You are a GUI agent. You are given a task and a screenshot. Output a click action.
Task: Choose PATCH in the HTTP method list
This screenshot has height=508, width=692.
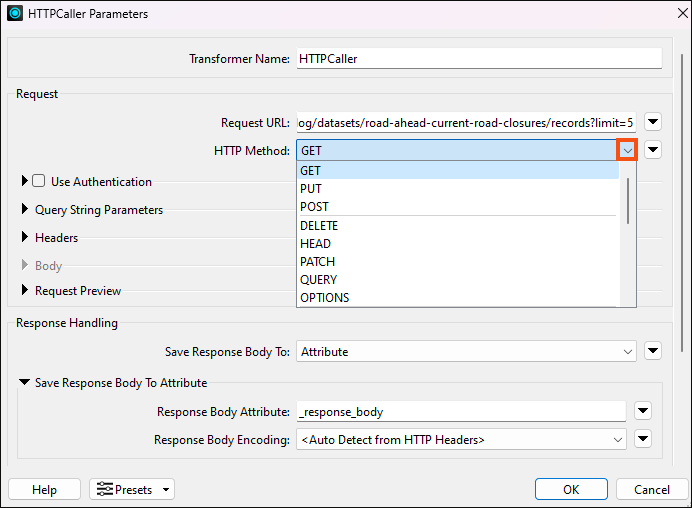317,262
